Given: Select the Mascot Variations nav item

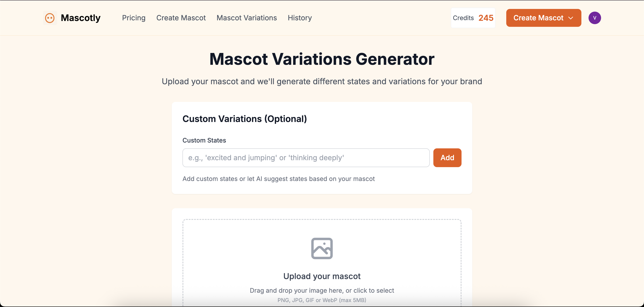Looking at the screenshot, I should (x=246, y=18).
